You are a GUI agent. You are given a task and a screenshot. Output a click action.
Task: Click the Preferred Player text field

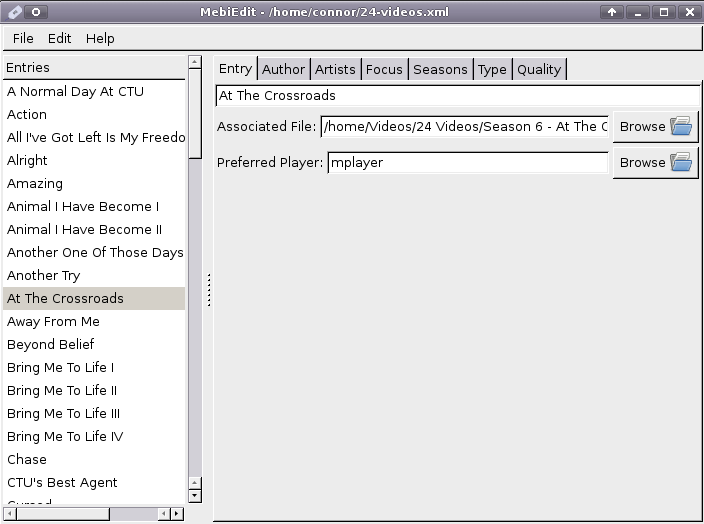coord(467,162)
